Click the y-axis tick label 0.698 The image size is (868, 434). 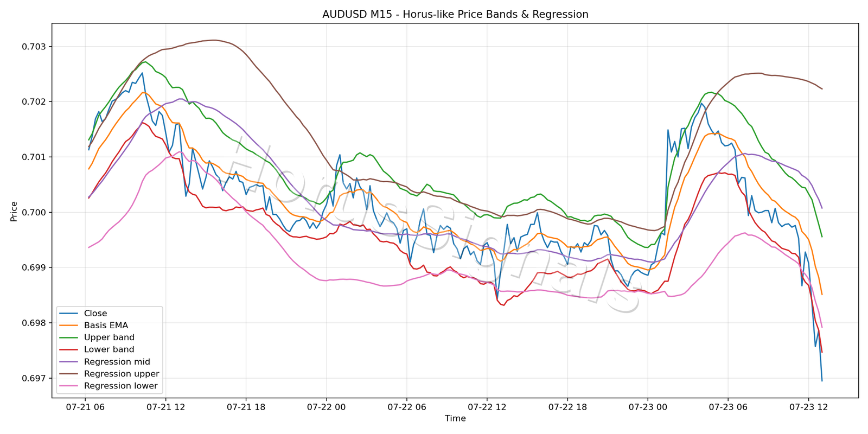34,323
